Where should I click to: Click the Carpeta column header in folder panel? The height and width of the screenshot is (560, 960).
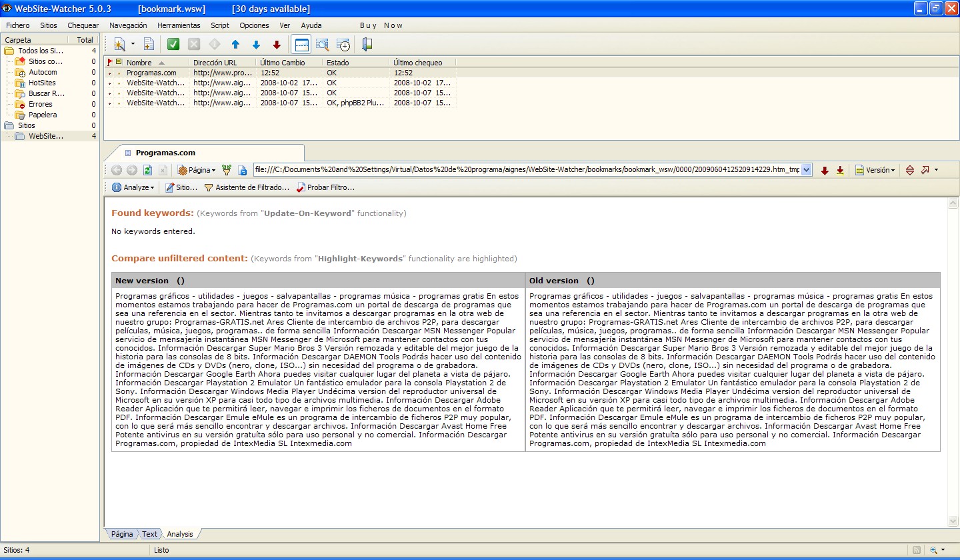click(x=33, y=40)
